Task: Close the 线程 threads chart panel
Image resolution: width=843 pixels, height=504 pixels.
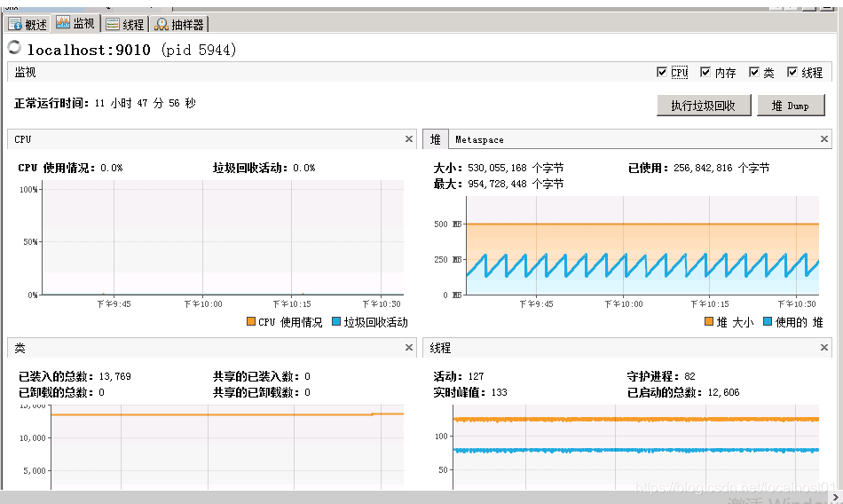Action: (x=823, y=348)
